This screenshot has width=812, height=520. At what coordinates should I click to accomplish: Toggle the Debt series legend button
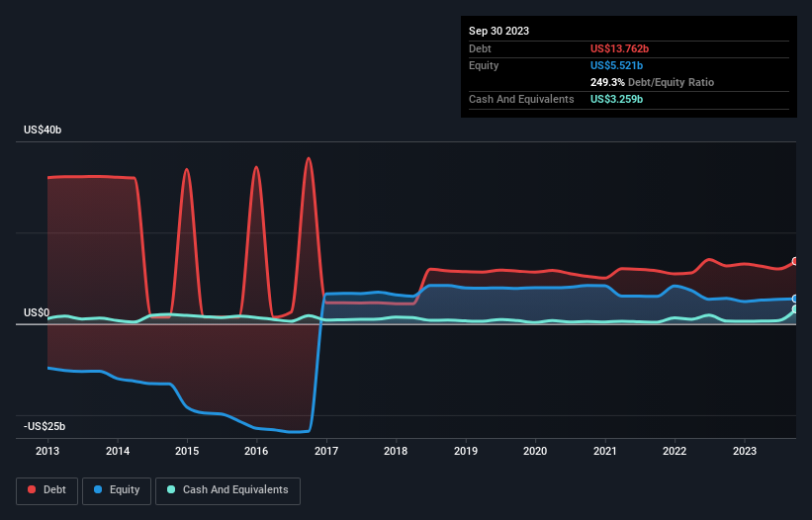click(x=46, y=490)
